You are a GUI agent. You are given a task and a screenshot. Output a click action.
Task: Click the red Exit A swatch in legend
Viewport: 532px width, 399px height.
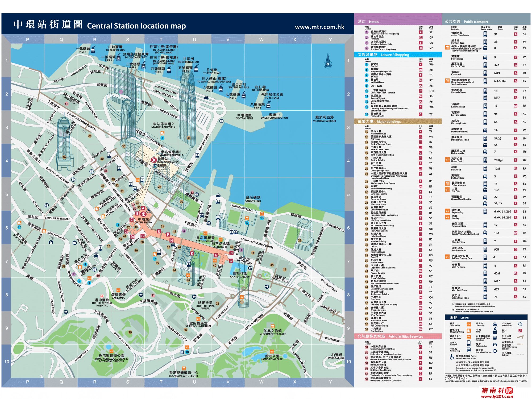pos(520,331)
